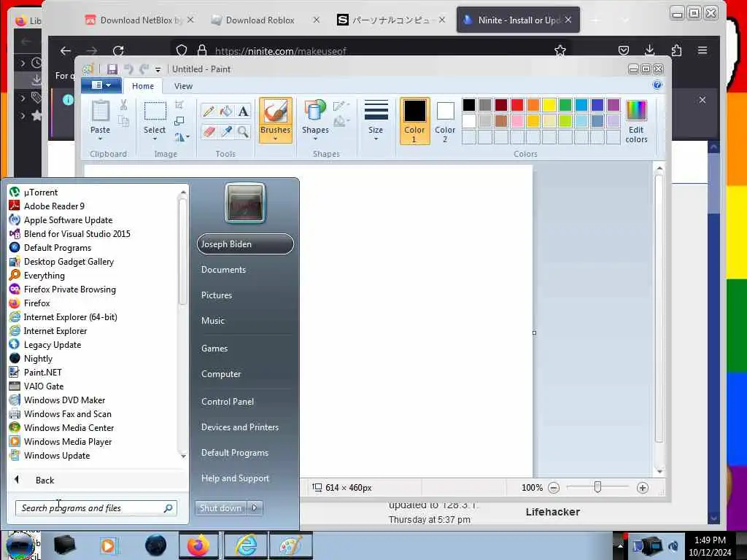This screenshot has width=747, height=560.
Task: Switch to the Home ribbon tab
Action: click(143, 86)
